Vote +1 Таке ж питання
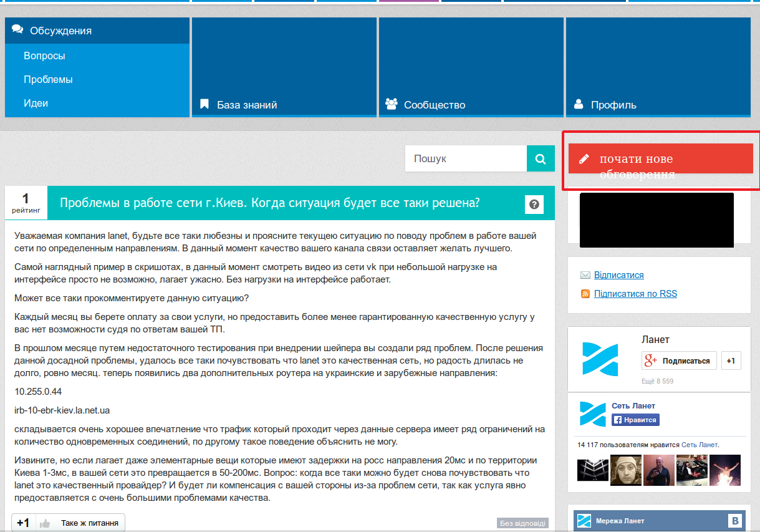 68,523
